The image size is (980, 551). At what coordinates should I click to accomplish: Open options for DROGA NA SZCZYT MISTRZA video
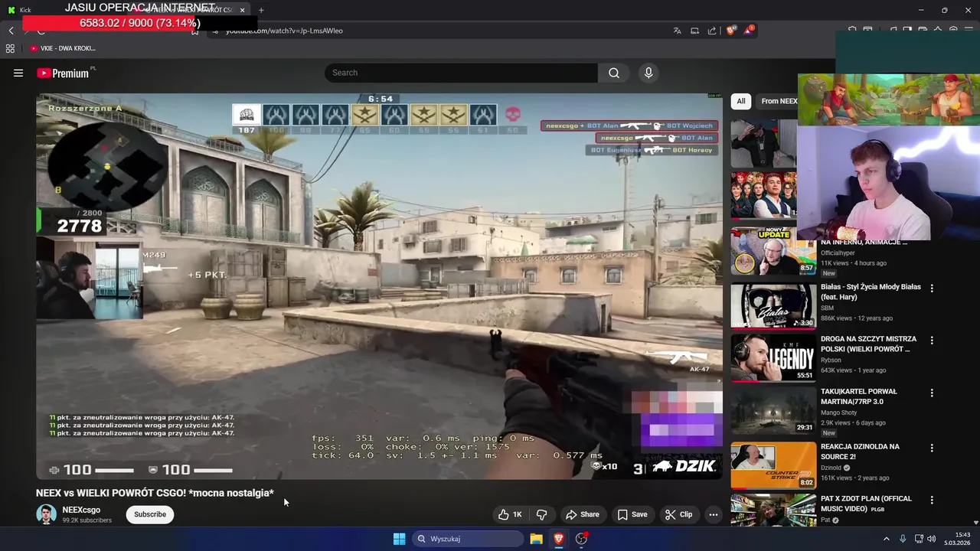coord(932,341)
